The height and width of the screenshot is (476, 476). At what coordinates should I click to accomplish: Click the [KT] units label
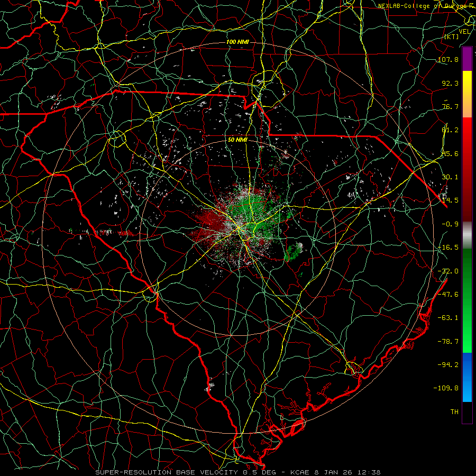[x=452, y=36]
